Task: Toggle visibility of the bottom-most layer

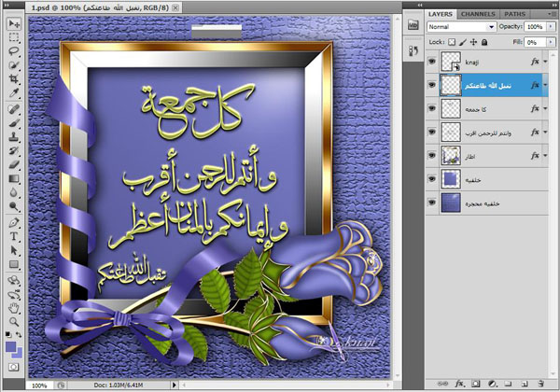Action: (431, 200)
